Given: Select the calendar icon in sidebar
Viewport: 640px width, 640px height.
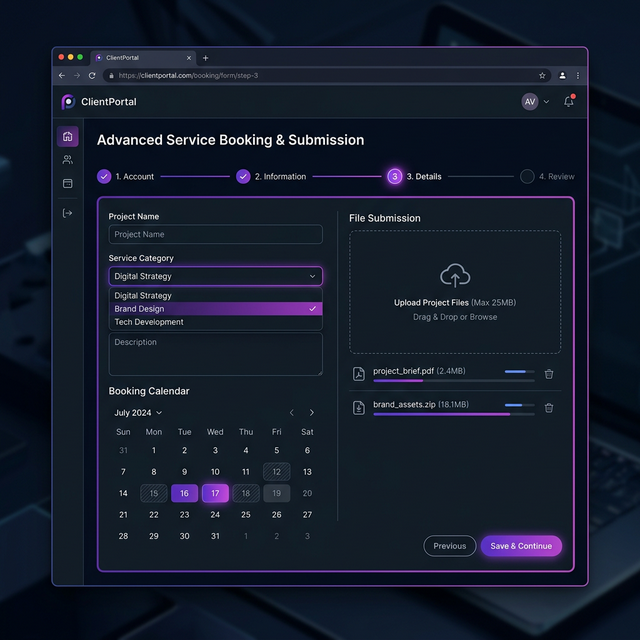Looking at the screenshot, I should click(x=67, y=184).
